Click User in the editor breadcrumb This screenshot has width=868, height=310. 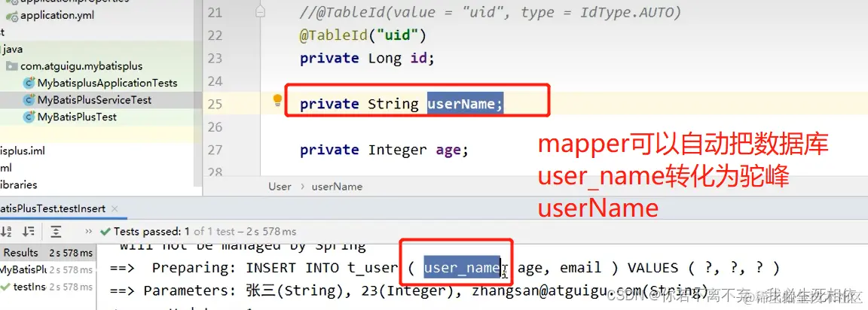click(280, 187)
